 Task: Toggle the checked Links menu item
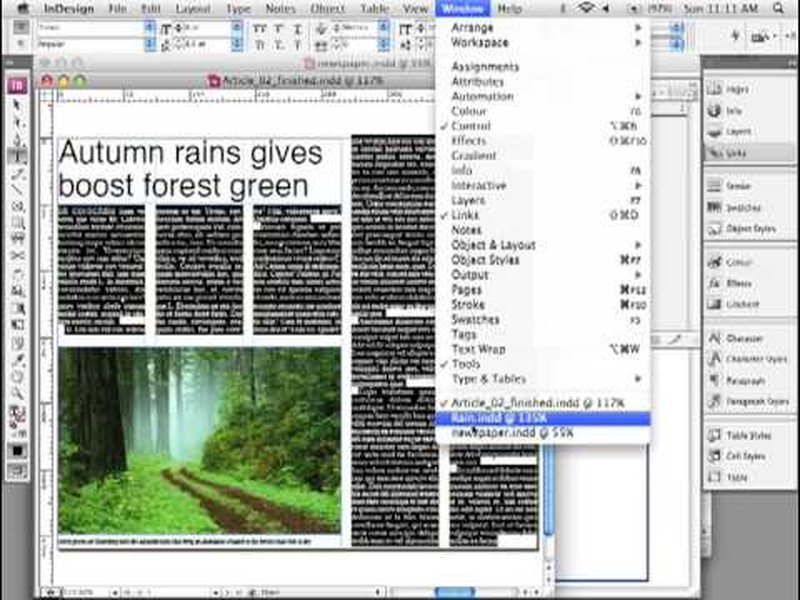pyautogui.click(x=541, y=215)
